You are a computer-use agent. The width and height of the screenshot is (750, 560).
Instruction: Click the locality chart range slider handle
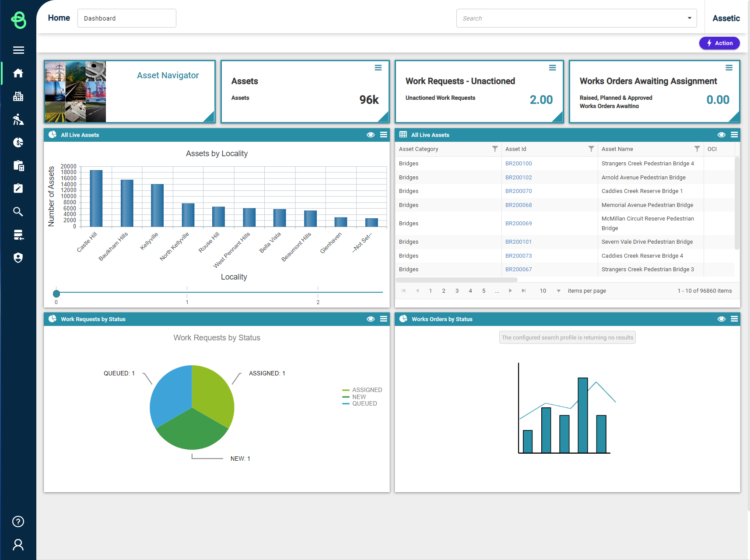coord(56,294)
